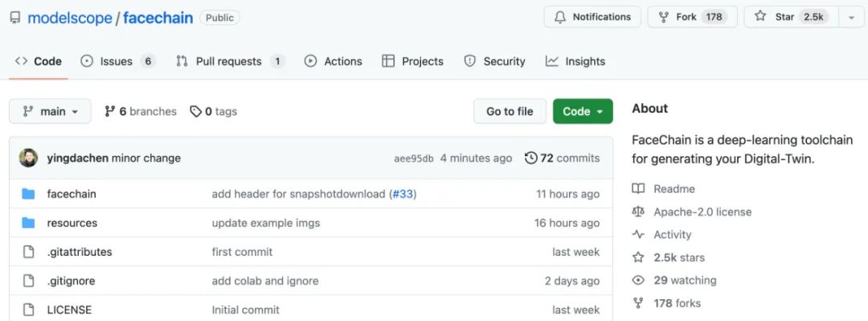Click the star icon on Star button
Screen dimensions: 868x321
(x=760, y=17)
